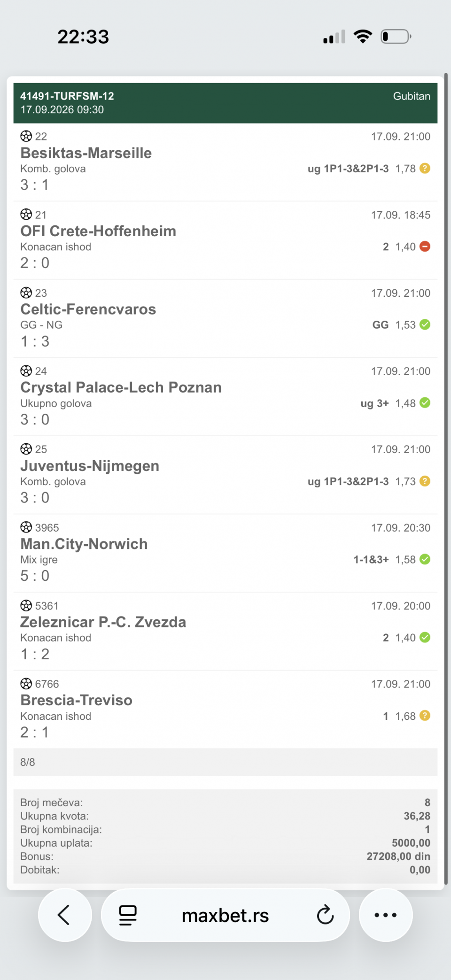Open the page reader menu icon
The image size is (451, 980).
point(127,915)
